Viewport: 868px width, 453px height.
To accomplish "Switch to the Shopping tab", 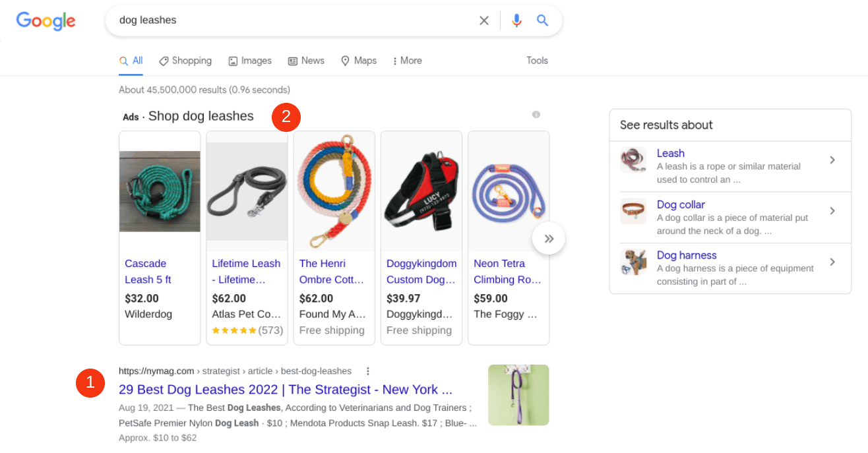I will pyautogui.click(x=185, y=61).
